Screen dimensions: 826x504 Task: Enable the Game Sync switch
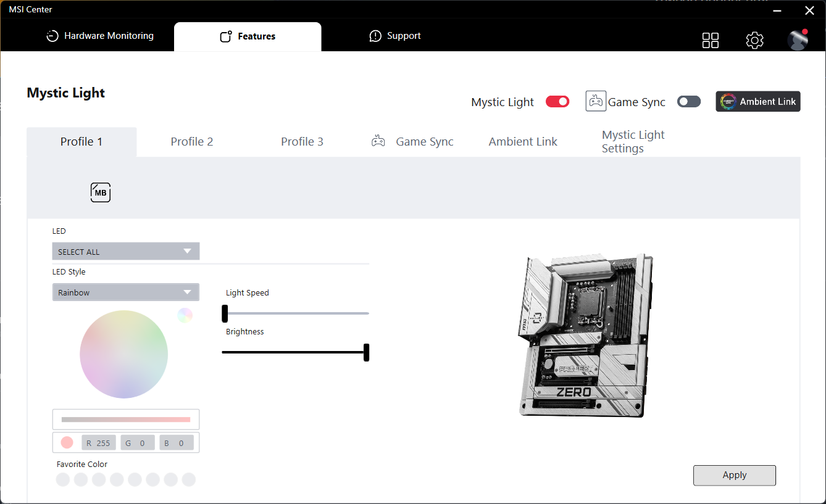tap(689, 102)
